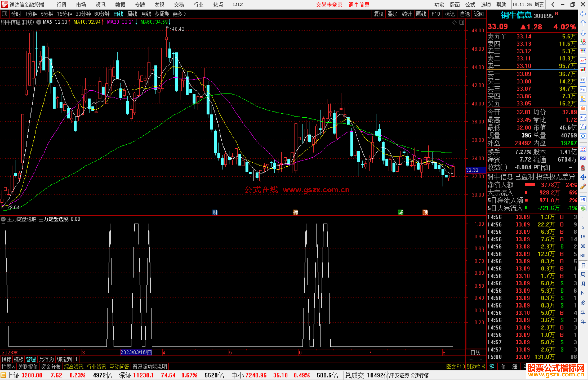This screenshot has width=588, height=380.
Task: Switch to intraday line chart icon
Action: coord(583,61)
